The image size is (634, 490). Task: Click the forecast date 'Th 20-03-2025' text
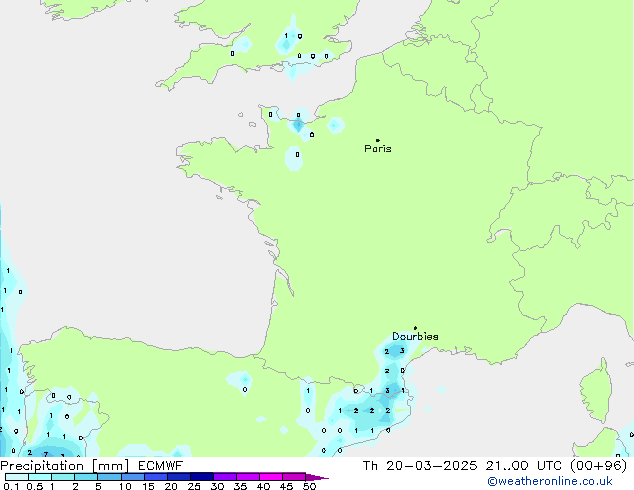click(x=420, y=465)
